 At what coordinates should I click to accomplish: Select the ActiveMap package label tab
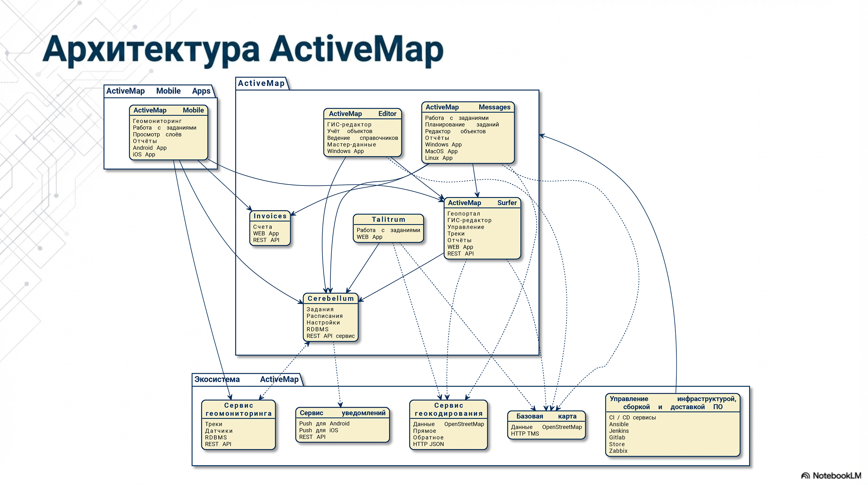click(261, 83)
